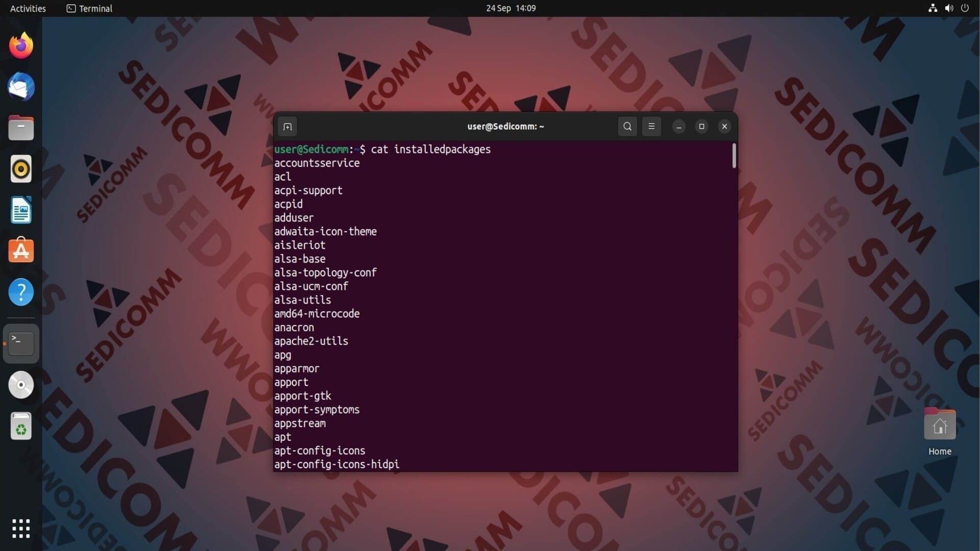The height and width of the screenshot is (551, 980).
Task: Maximize the terminal window
Action: coord(702,127)
